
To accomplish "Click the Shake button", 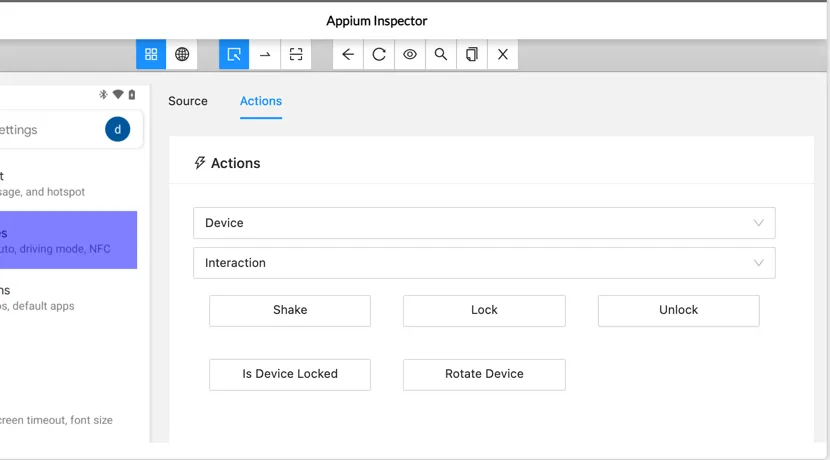I will click(x=290, y=310).
